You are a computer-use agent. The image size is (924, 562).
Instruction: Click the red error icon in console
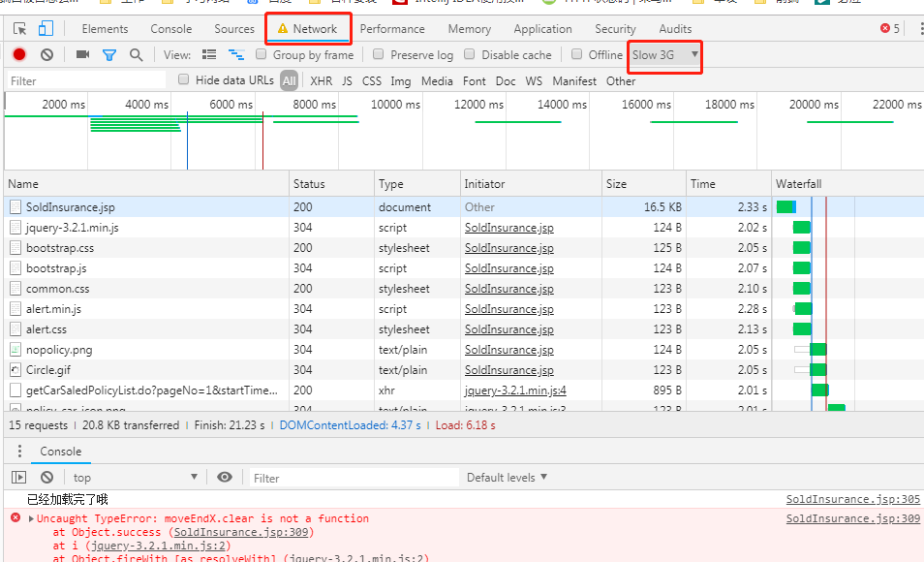pos(15,517)
